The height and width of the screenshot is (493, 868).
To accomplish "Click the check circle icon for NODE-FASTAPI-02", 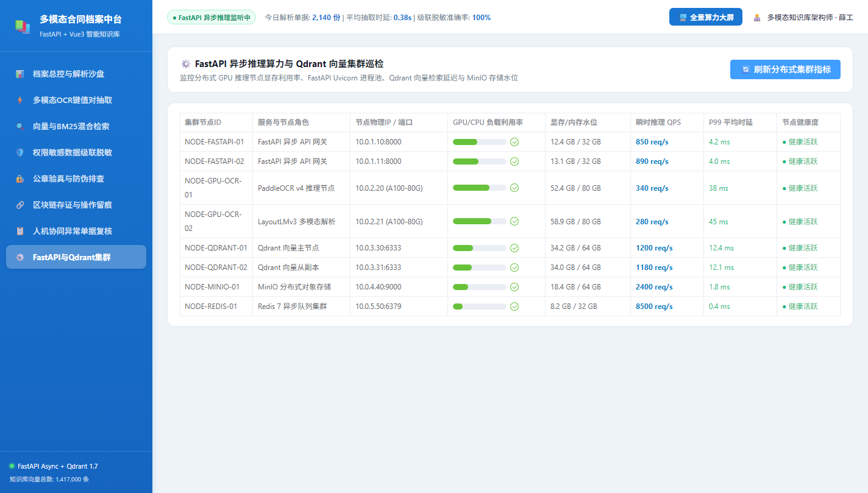I will [514, 161].
